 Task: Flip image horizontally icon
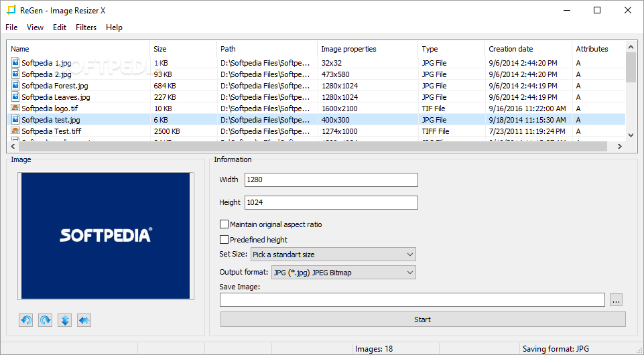point(84,320)
